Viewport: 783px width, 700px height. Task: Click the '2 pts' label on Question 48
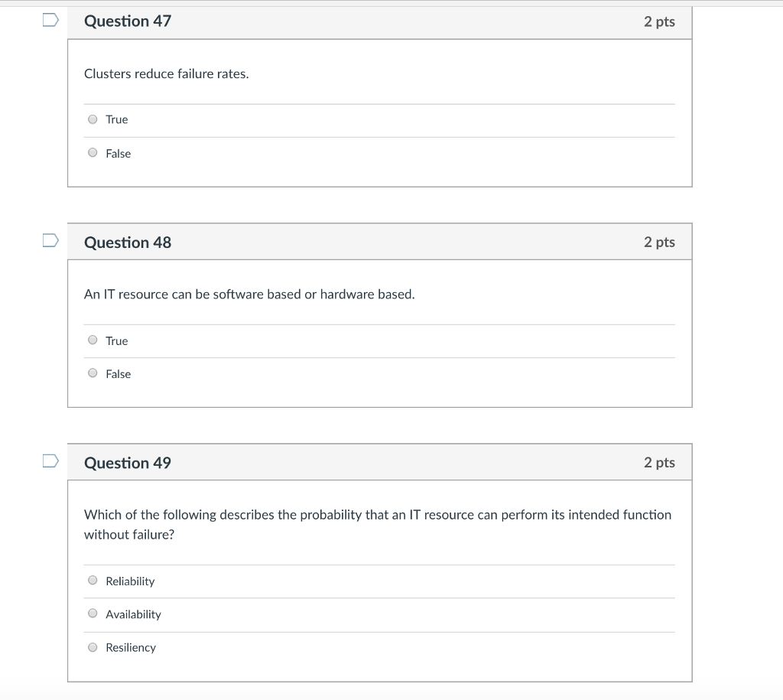pyautogui.click(x=659, y=242)
